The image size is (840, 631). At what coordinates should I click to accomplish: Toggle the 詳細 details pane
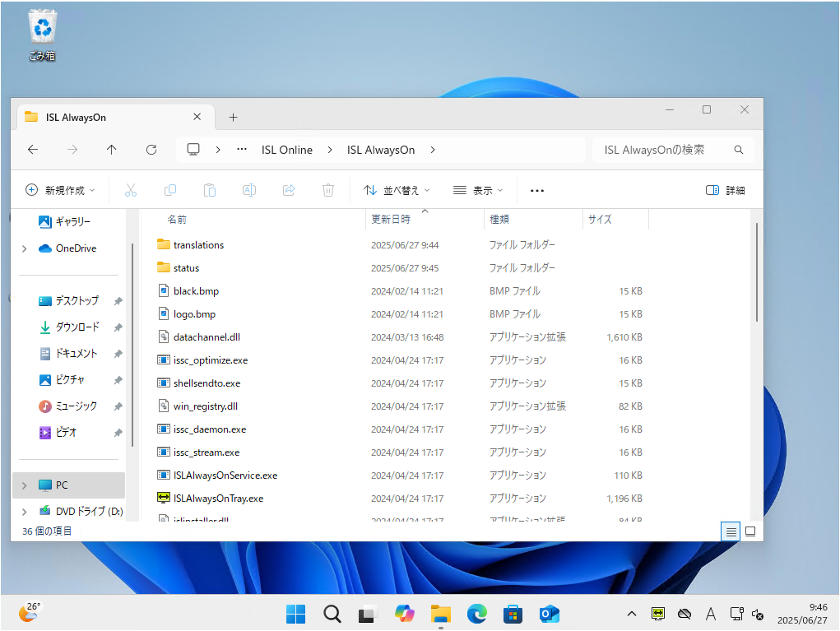pyautogui.click(x=726, y=190)
